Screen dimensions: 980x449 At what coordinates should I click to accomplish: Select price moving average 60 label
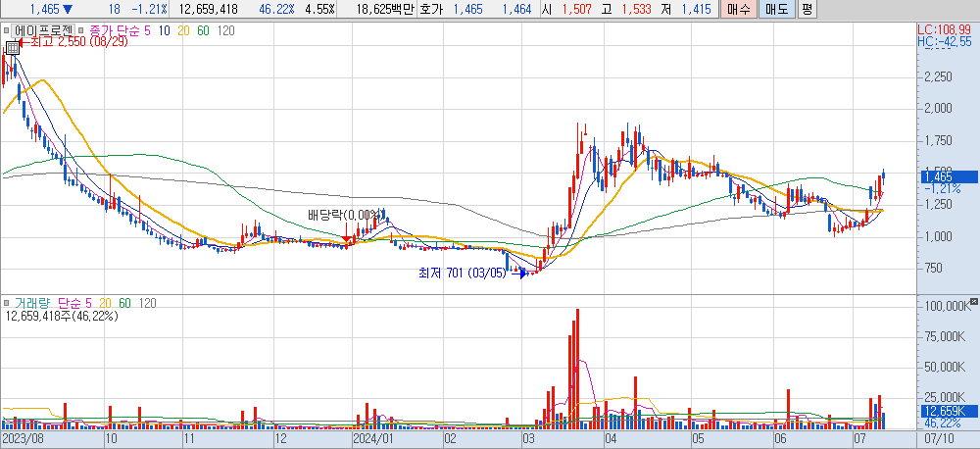(205, 30)
